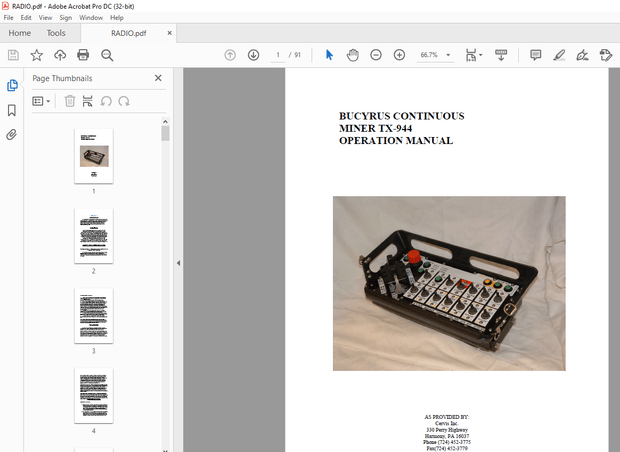Rotate page counterclockwise

(106, 101)
